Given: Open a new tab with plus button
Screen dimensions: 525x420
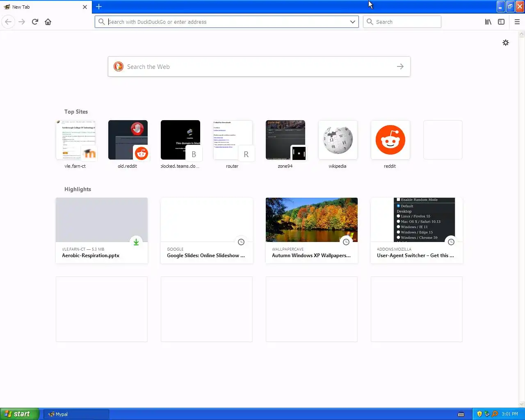Looking at the screenshot, I should [99, 7].
